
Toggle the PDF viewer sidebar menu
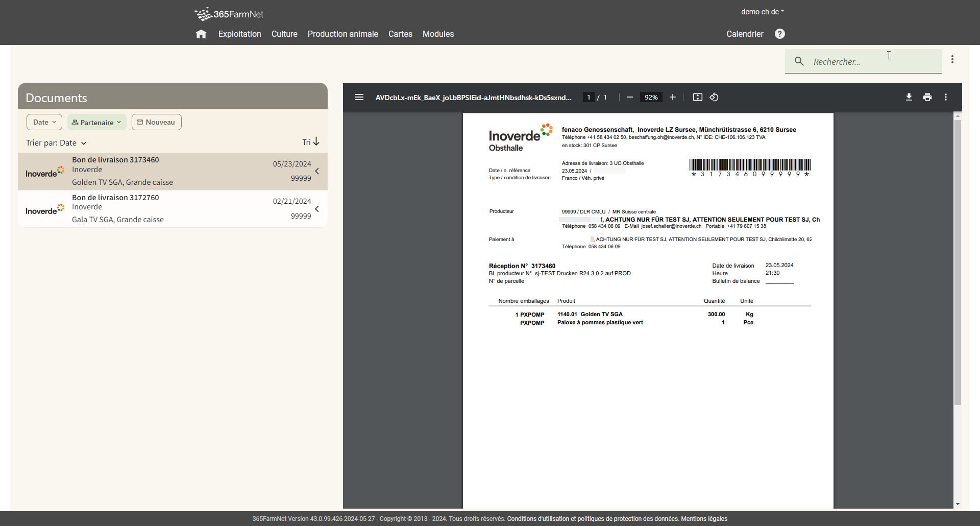pyautogui.click(x=359, y=97)
